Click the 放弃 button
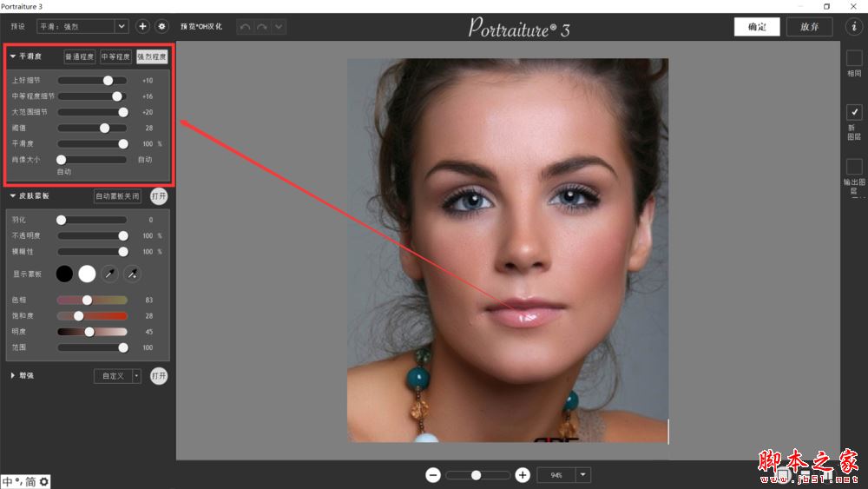 point(809,27)
